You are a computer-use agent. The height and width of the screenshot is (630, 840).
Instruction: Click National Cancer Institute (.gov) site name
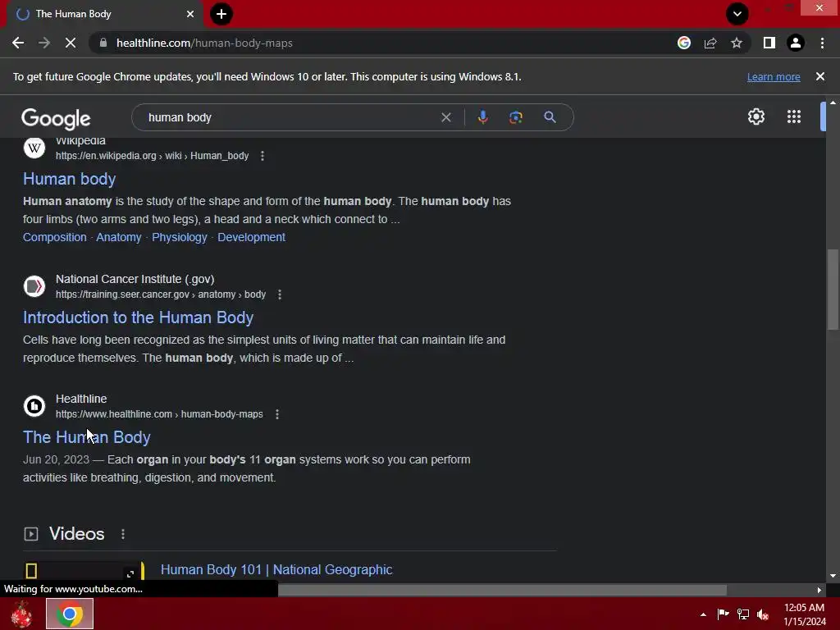(x=135, y=279)
